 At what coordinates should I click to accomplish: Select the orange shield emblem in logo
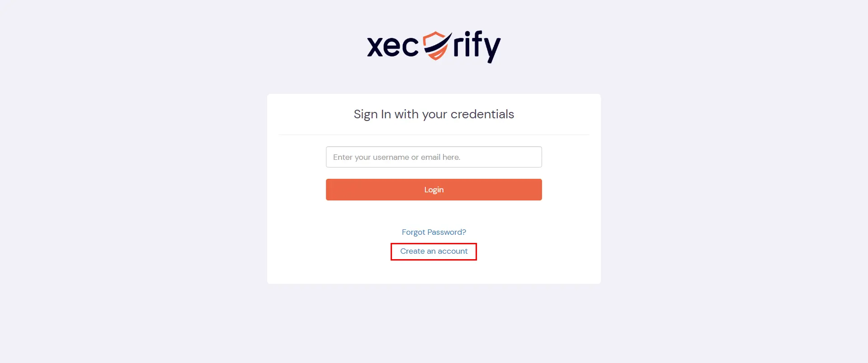[435, 45]
